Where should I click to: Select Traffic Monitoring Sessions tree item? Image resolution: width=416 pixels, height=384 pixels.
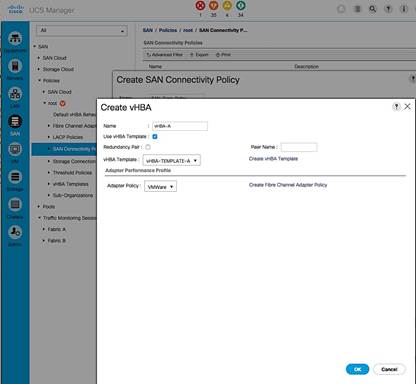70,218
